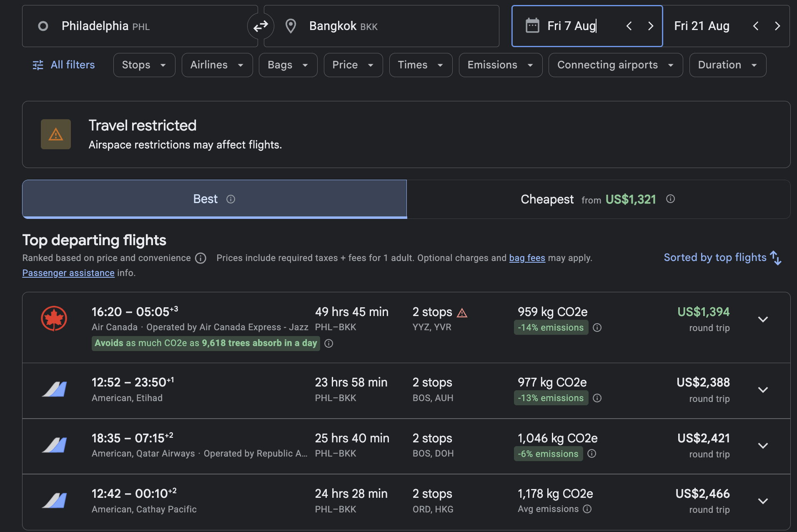This screenshot has width=797, height=532.
Task: Go to previous departure date from Fri 7 Aug
Action: click(629, 26)
